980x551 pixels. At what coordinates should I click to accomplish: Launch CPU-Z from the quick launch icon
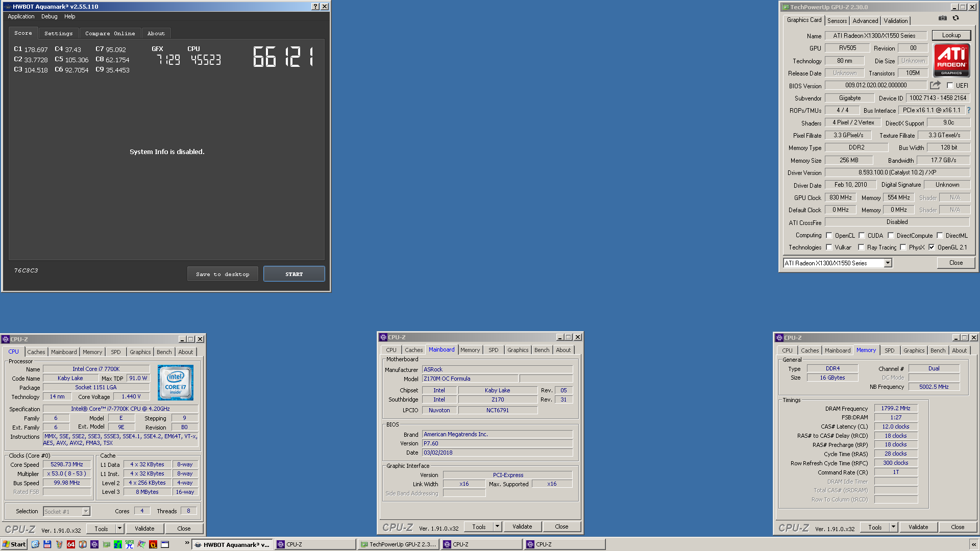pyautogui.click(x=94, y=544)
